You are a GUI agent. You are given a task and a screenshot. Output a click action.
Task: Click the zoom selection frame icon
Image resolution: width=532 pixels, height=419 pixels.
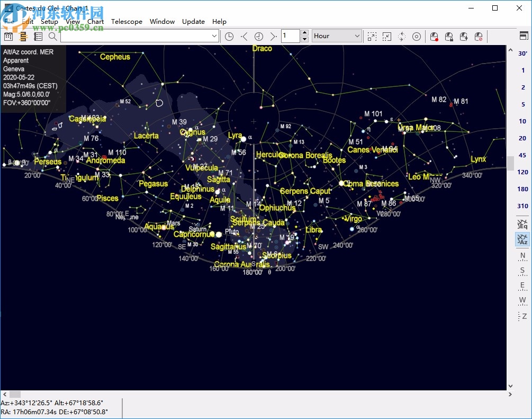pyautogui.click(x=372, y=36)
